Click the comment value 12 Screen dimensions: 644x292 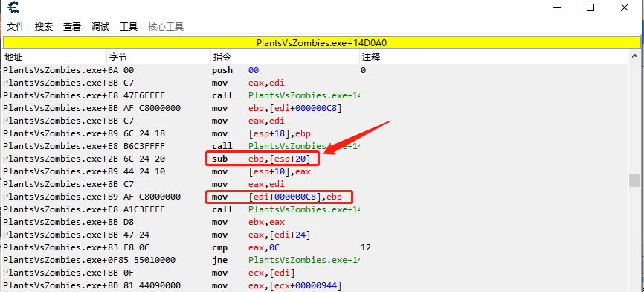pyautogui.click(x=366, y=247)
